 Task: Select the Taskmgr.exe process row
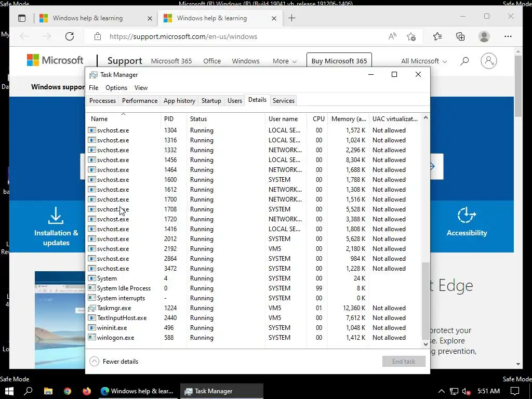point(254,308)
